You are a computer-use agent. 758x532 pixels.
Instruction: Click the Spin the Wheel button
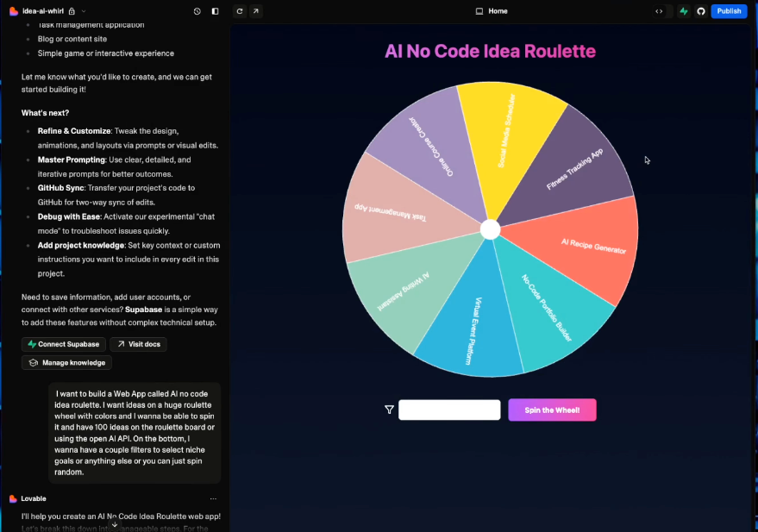(x=552, y=410)
